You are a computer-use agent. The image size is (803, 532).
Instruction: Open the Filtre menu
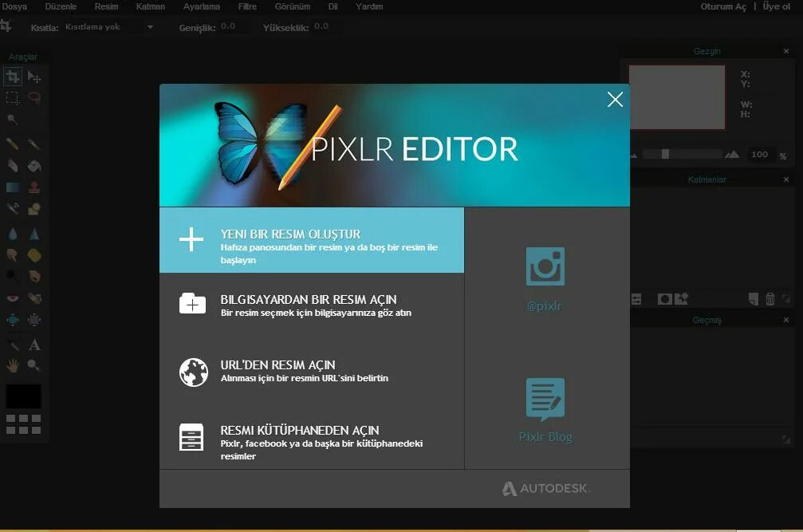[x=247, y=6]
